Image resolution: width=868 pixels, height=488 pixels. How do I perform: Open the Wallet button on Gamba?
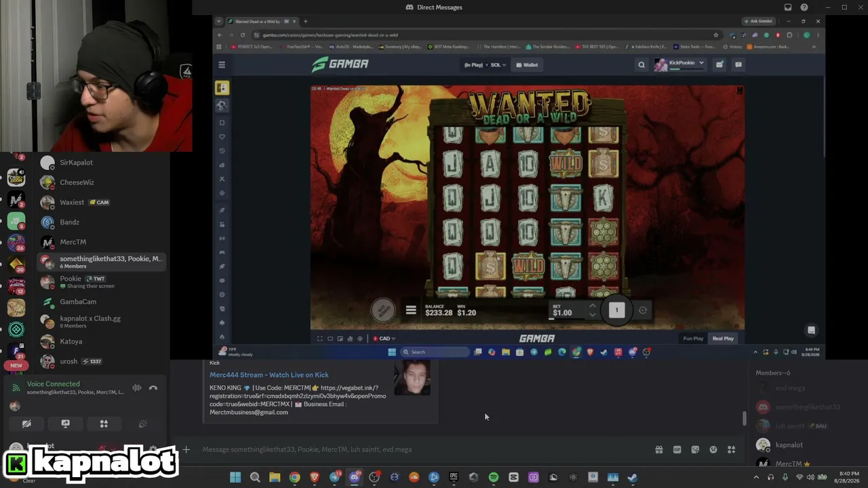tap(527, 65)
